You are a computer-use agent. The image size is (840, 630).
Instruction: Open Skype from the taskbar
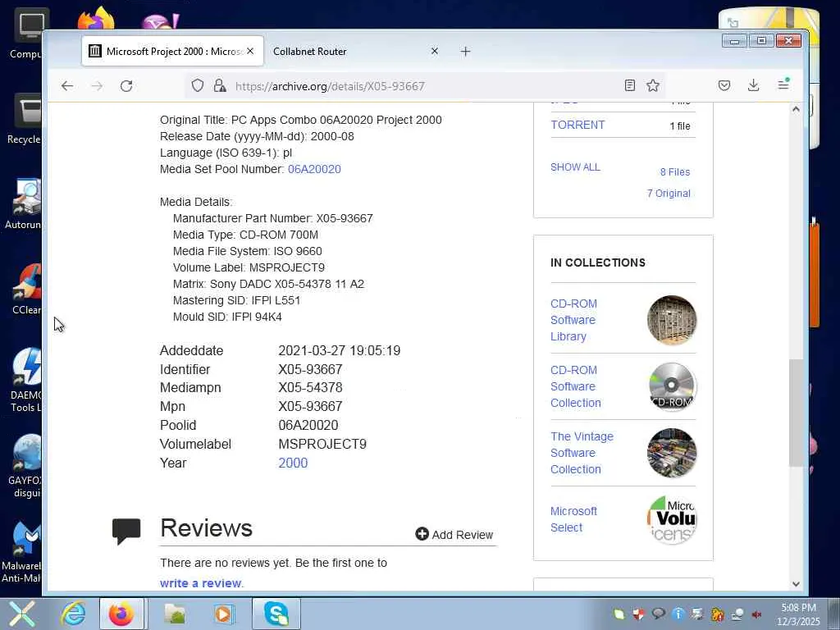(276, 614)
